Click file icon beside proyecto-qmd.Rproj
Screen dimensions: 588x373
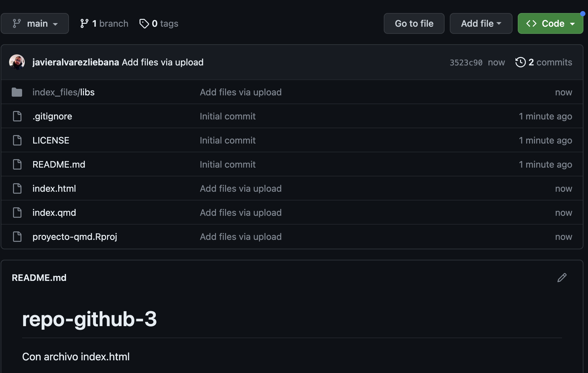17,237
